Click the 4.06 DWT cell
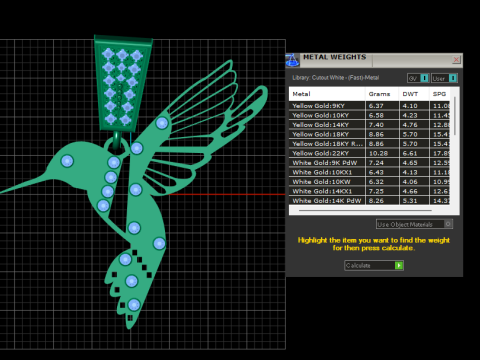This screenshot has height=360, width=480. (410, 182)
